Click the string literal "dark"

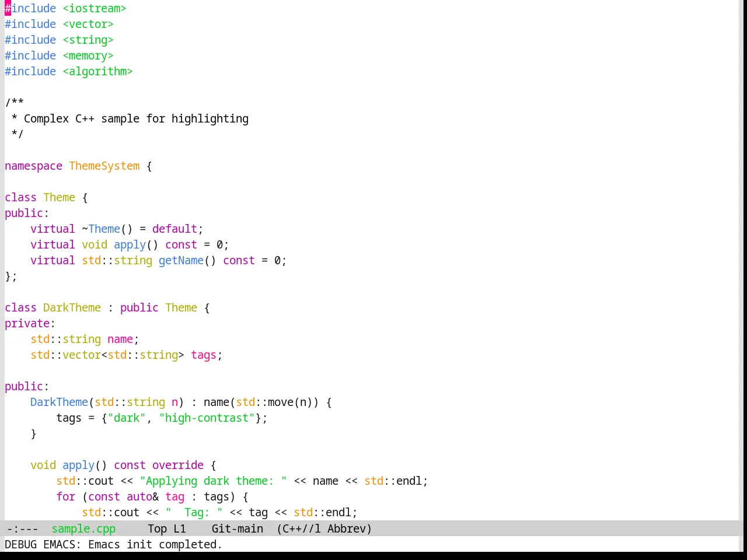coord(127,418)
